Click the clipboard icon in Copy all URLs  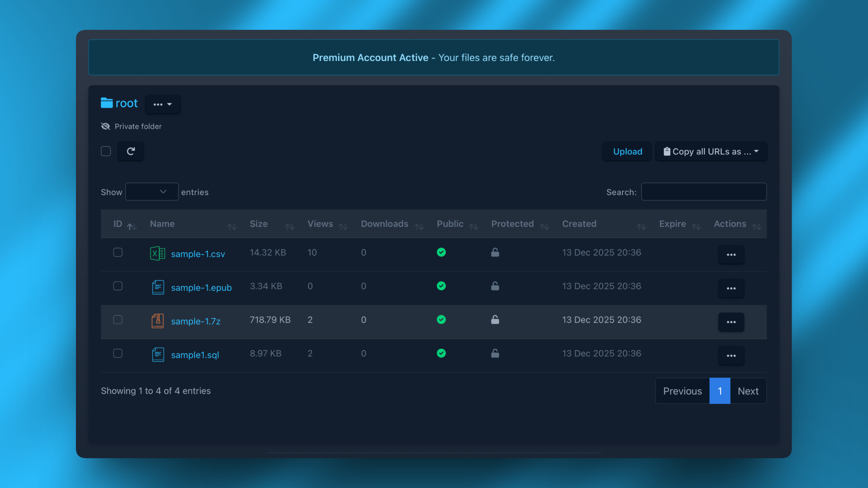pos(667,151)
